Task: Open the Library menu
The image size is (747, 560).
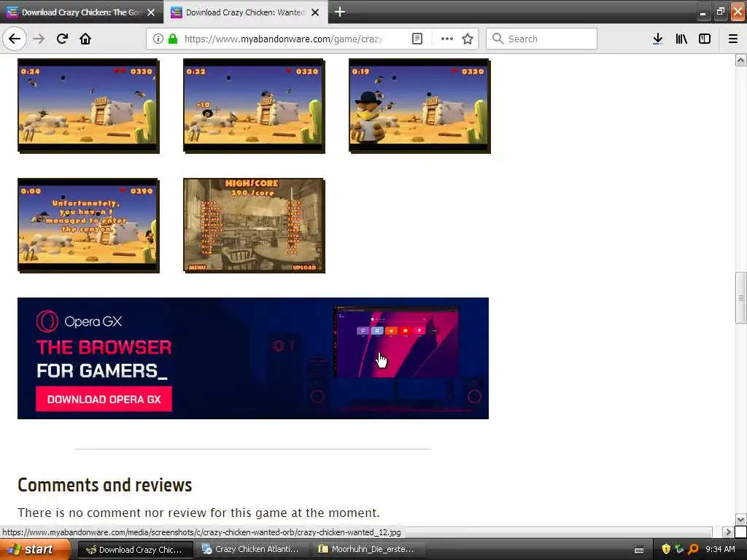Action: click(x=681, y=39)
